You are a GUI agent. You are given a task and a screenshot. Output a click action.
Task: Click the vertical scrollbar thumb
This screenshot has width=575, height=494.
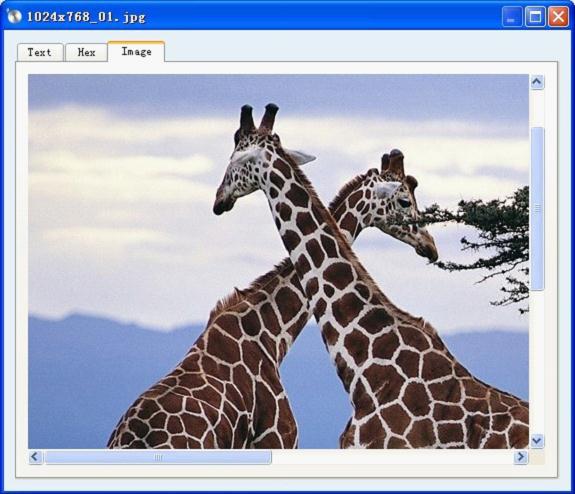click(x=537, y=209)
